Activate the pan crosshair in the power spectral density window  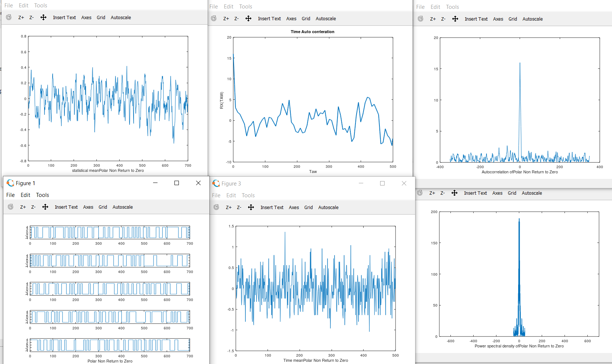pyautogui.click(x=455, y=193)
